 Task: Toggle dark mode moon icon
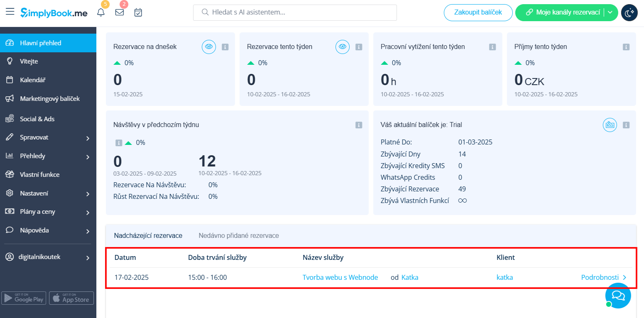[629, 12]
